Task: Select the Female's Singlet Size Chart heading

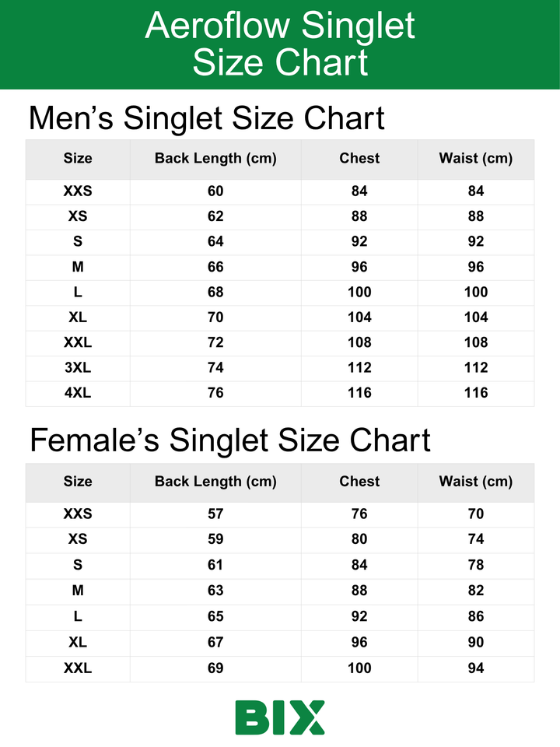Action: (x=229, y=440)
